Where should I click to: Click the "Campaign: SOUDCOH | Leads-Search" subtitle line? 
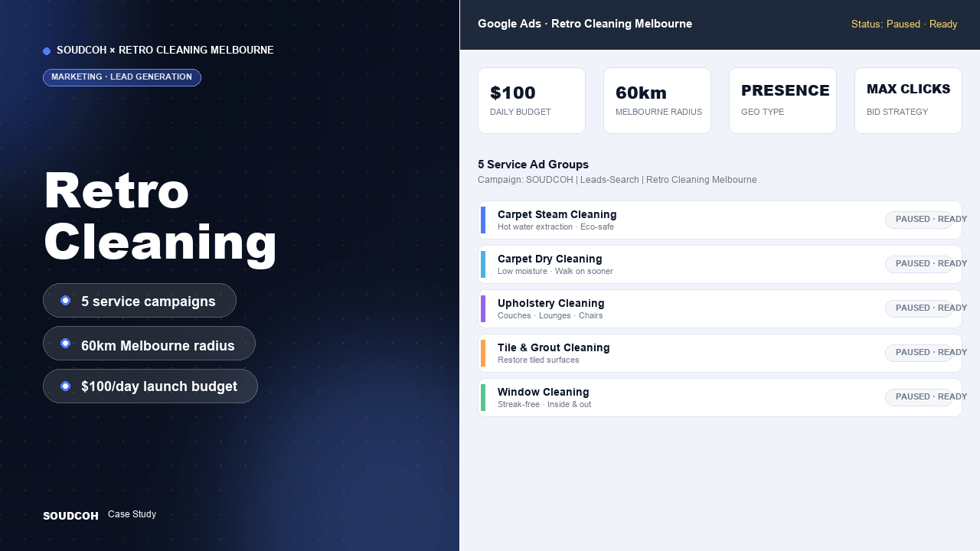click(x=617, y=180)
